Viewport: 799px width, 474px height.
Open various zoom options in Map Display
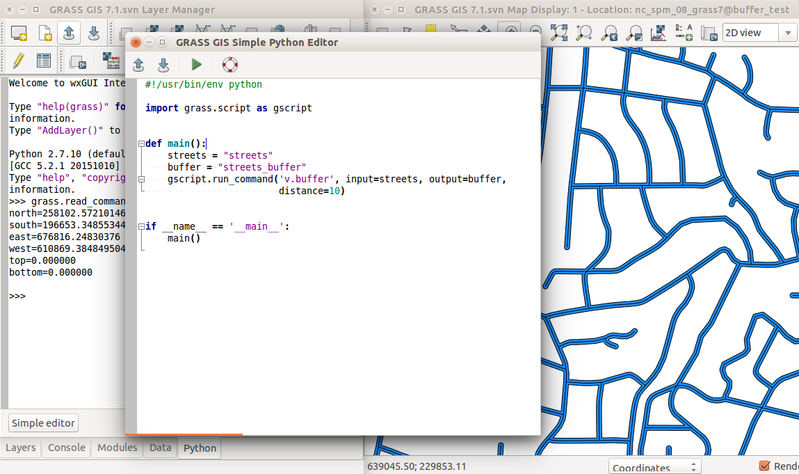point(634,33)
